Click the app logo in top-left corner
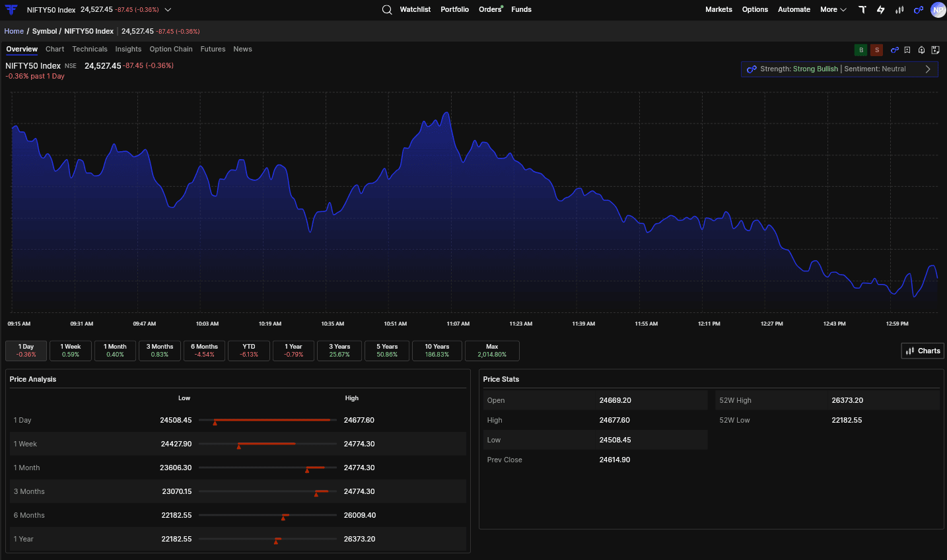This screenshot has width=947, height=560. (x=11, y=10)
